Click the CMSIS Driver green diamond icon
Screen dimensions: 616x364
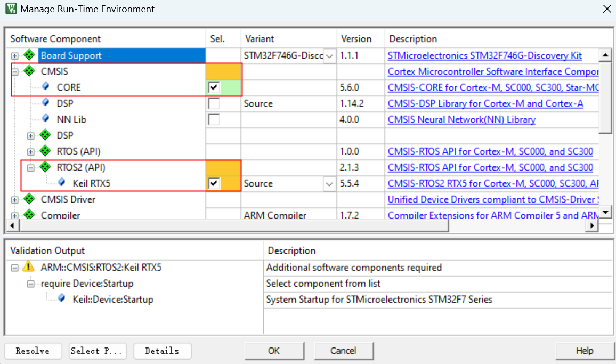[x=30, y=199]
